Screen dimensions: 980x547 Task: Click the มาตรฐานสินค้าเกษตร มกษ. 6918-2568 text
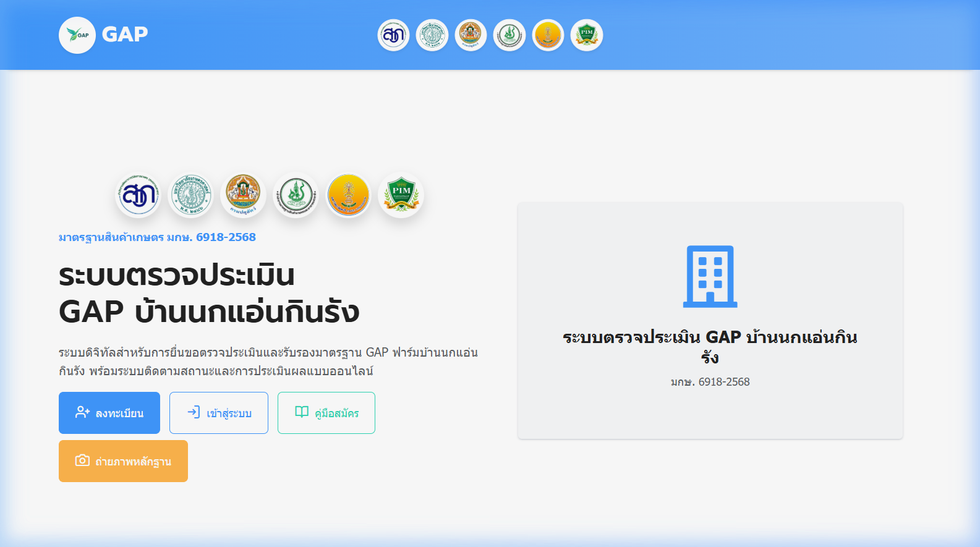157,237
